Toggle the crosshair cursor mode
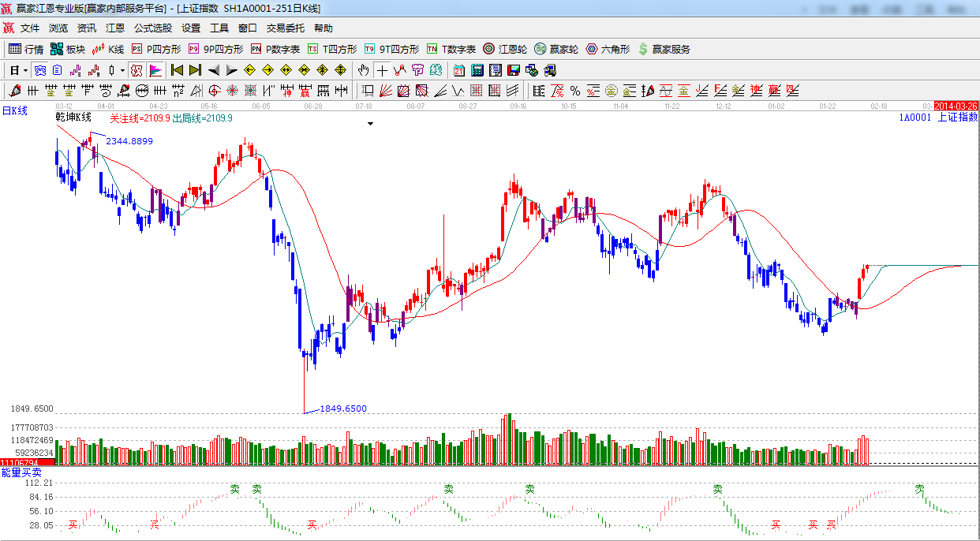This screenshot has height=541, width=980. coord(382,70)
